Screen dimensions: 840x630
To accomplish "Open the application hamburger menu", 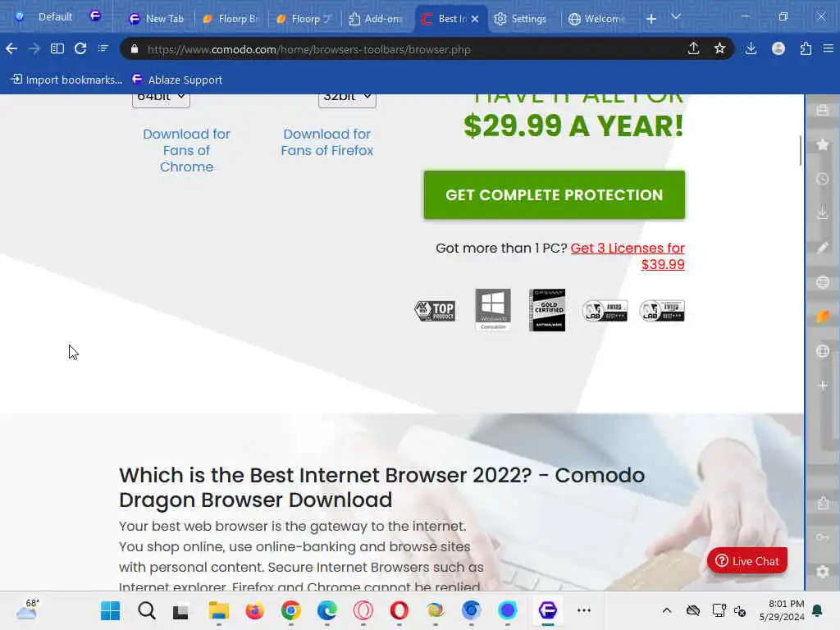I will pos(829,48).
